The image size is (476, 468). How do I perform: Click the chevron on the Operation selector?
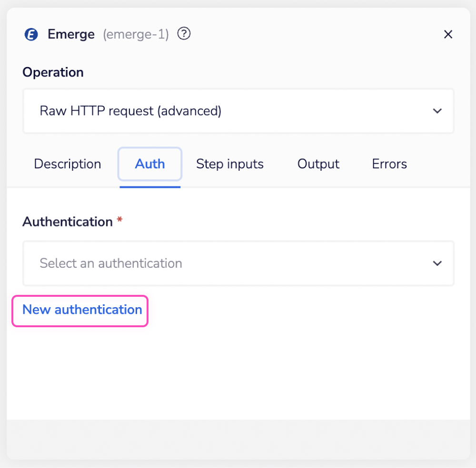tap(437, 111)
